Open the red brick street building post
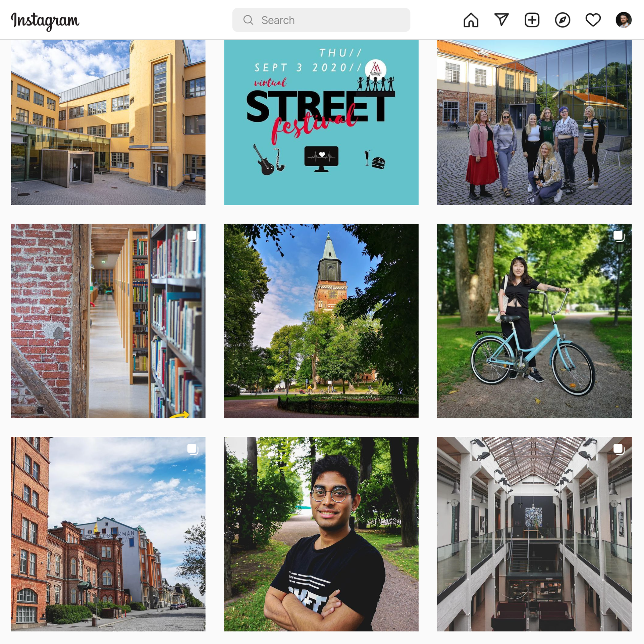The height and width of the screenshot is (644, 644). (108, 534)
